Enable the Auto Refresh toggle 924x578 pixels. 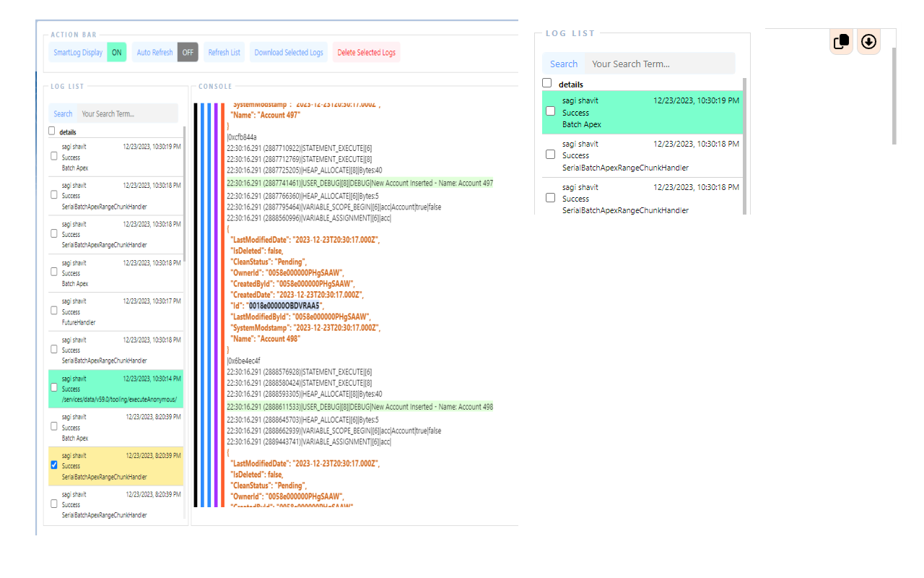[188, 52]
